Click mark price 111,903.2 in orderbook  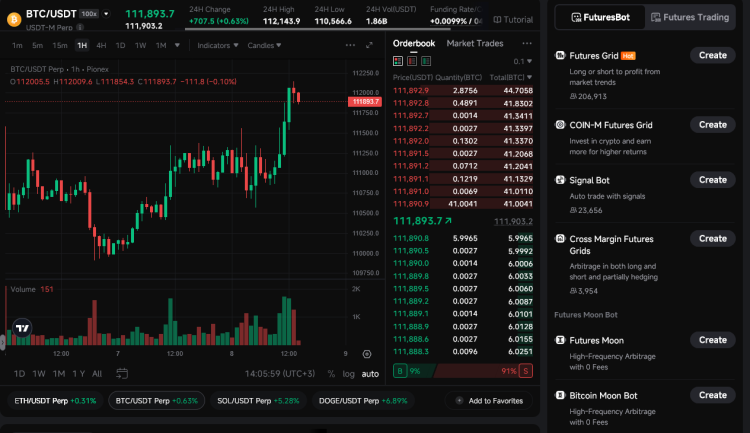coord(513,222)
